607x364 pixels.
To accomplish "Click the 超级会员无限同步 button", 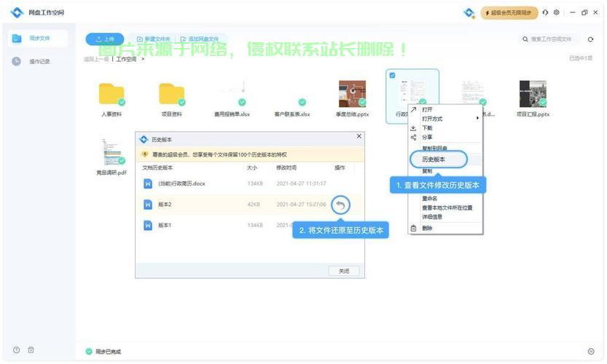I will (x=509, y=13).
